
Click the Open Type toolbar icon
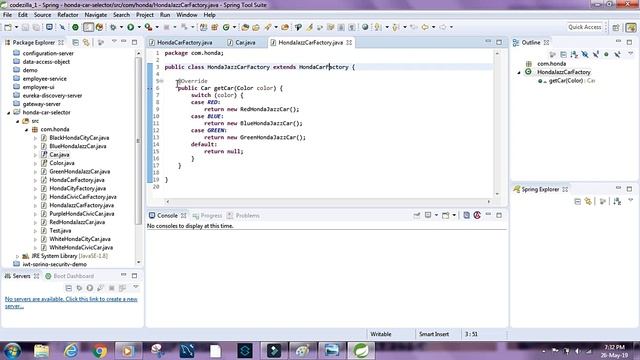245,27
